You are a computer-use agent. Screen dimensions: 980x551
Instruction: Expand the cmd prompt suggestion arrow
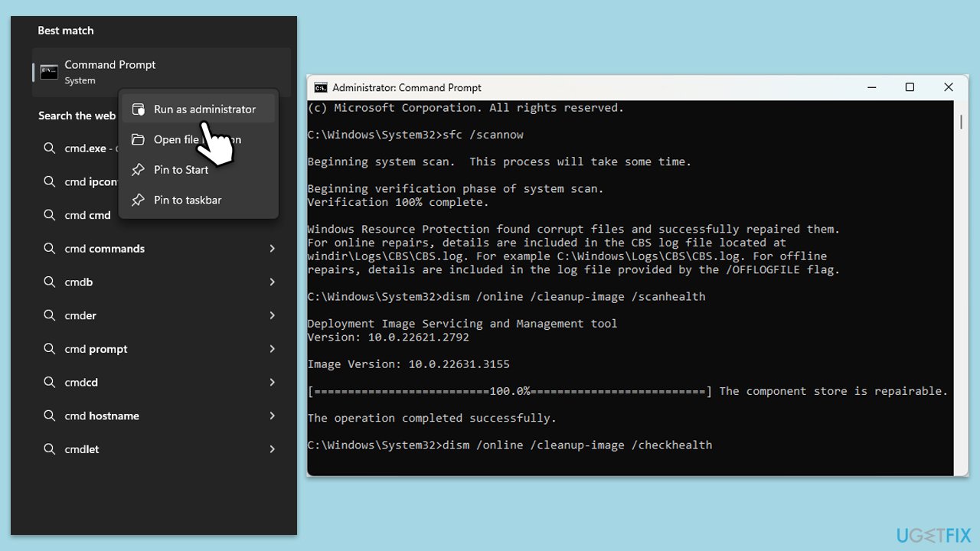click(x=272, y=349)
